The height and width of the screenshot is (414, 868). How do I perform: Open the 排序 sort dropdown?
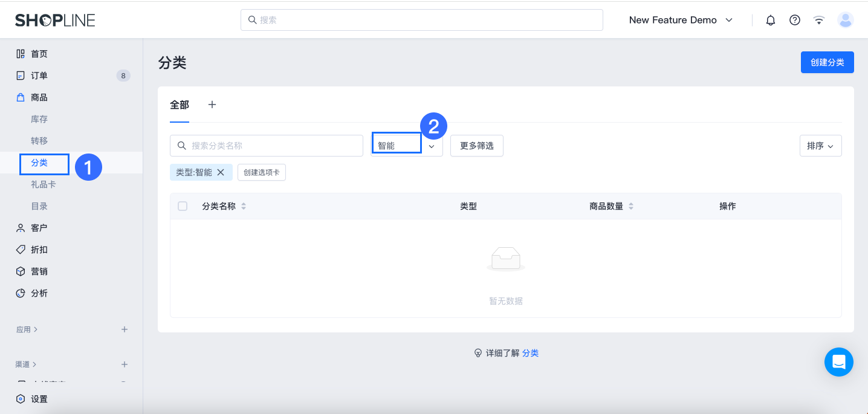coord(820,146)
